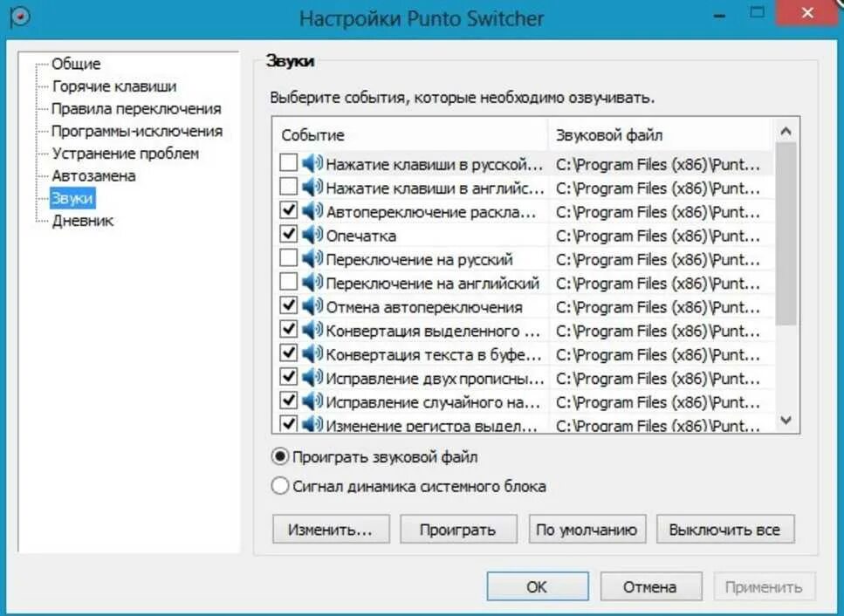
Task: Click the Проиграть button
Action: tap(458, 530)
